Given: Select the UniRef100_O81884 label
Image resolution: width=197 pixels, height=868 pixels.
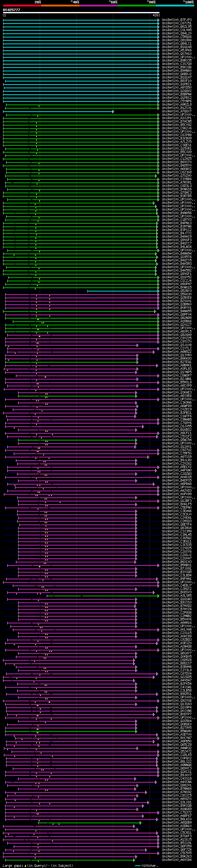Looking at the screenshot, I should coord(177,40).
